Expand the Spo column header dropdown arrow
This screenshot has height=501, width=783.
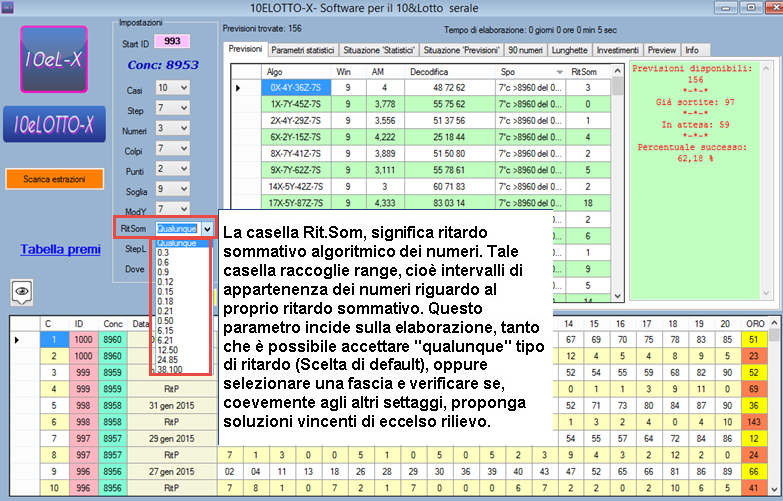[560, 72]
